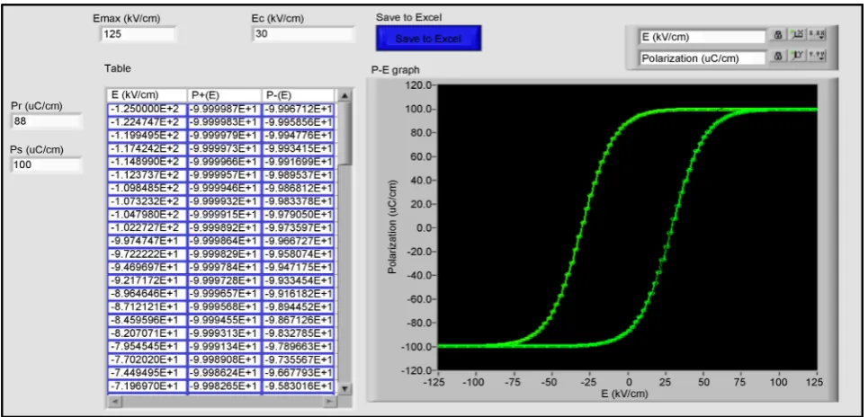Edit the Pr (uC/cm) field
The height and width of the screenshot is (417, 868).
click(47, 121)
